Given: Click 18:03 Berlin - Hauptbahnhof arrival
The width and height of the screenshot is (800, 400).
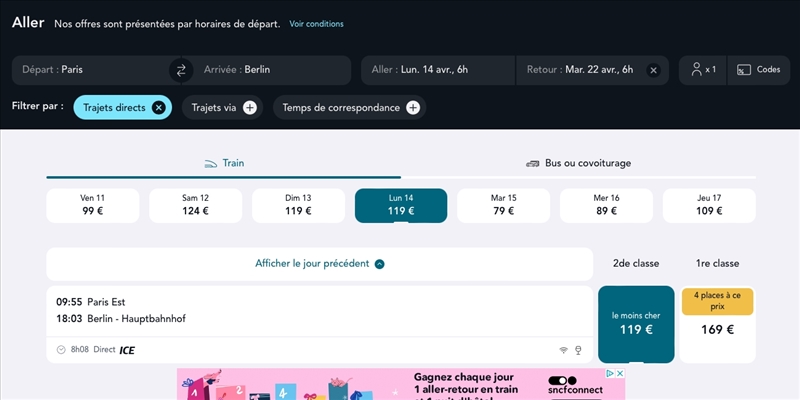Looking at the screenshot, I should [x=121, y=319].
